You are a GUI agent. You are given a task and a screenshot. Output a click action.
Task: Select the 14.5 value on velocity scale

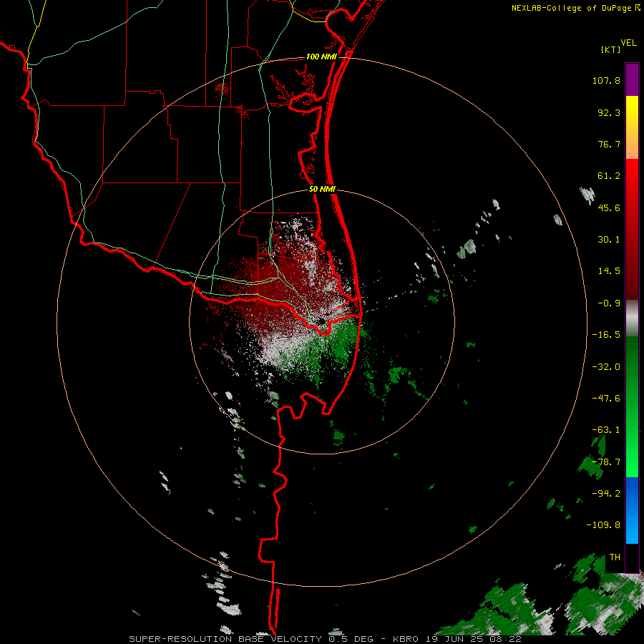[x=609, y=271]
